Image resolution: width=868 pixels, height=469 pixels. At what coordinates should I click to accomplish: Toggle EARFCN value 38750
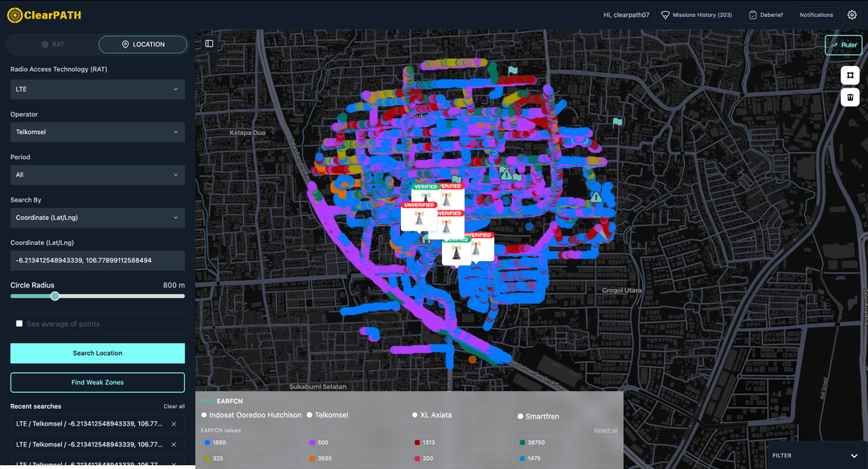point(567,442)
